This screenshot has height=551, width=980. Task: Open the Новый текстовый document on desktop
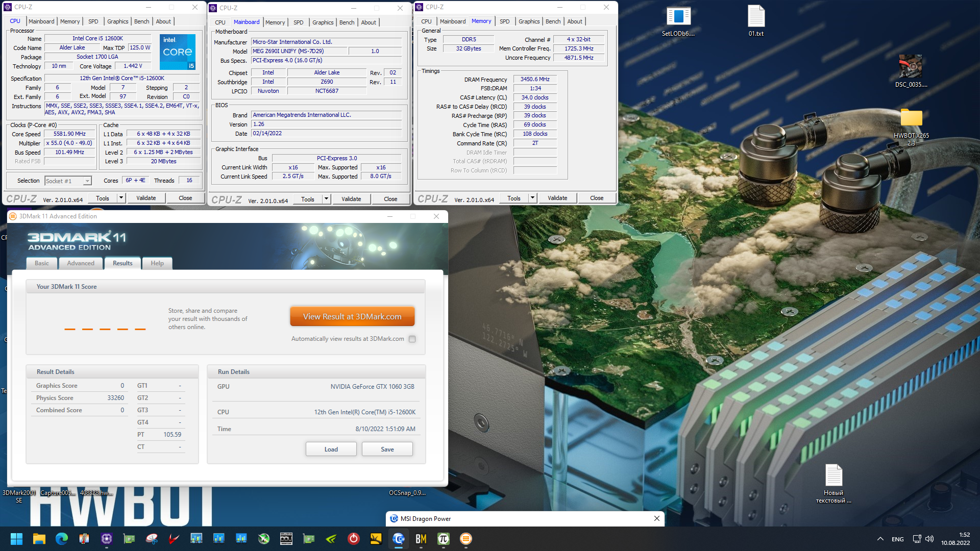click(x=834, y=484)
